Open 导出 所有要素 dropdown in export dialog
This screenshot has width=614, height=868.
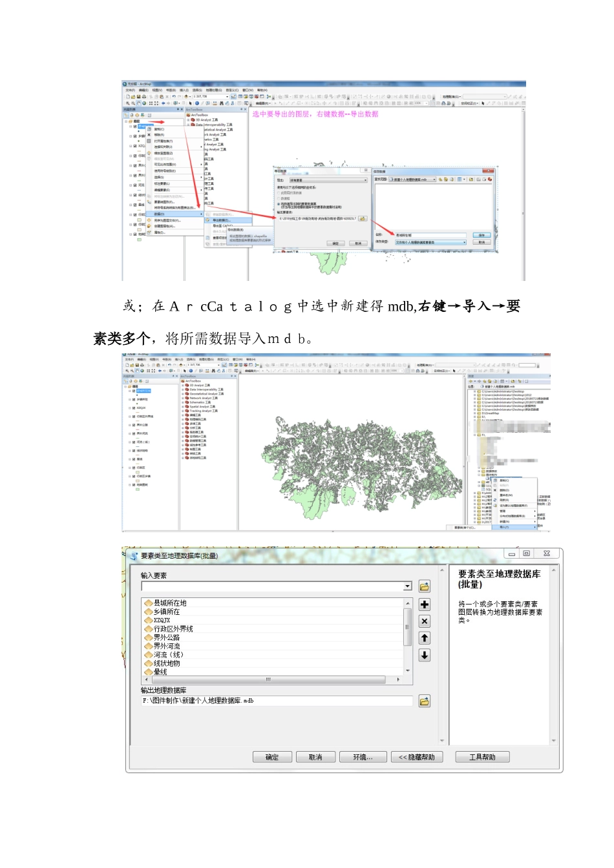(x=328, y=181)
